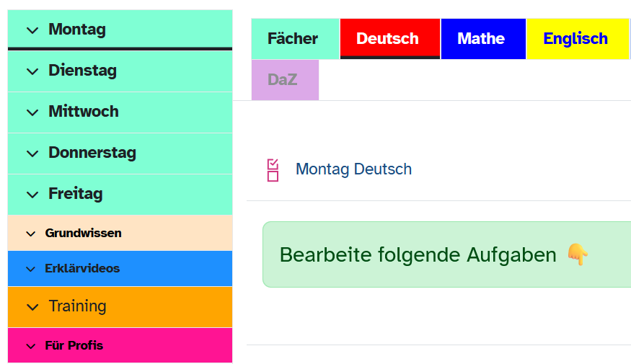
Task: Expand the Erklärvideos chevron
Action: (x=30, y=269)
